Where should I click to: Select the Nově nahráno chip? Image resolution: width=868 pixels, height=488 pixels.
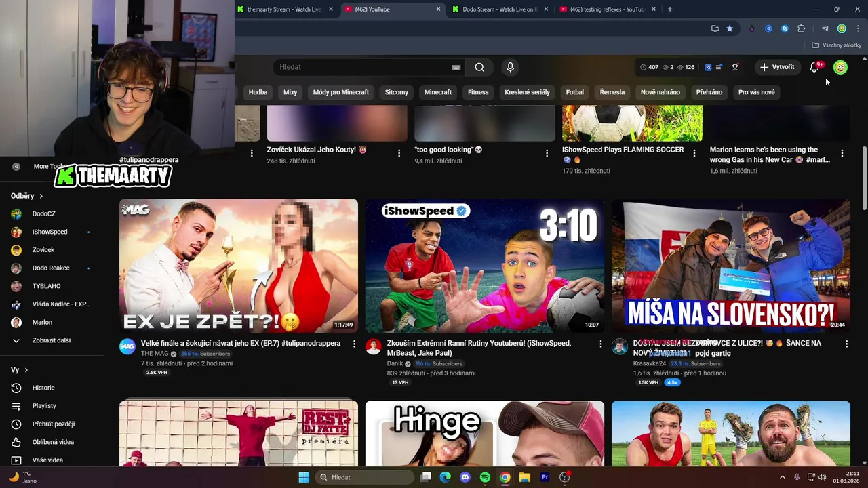pyautogui.click(x=660, y=92)
